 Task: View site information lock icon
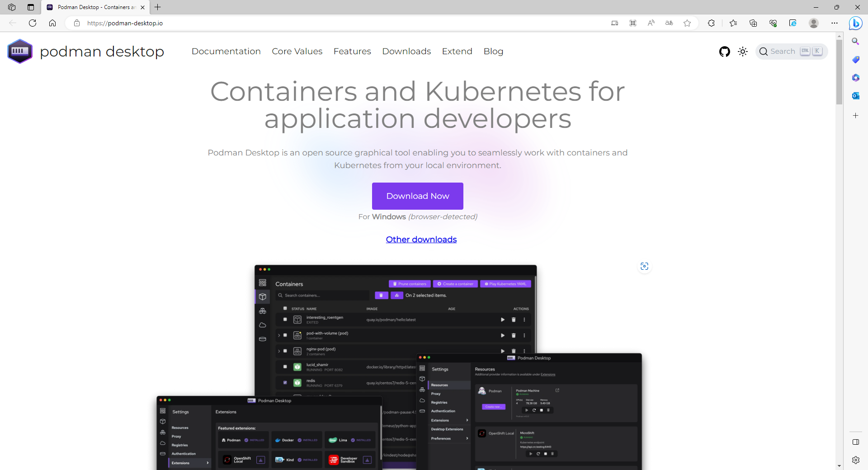pyautogui.click(x=77, y=23)
